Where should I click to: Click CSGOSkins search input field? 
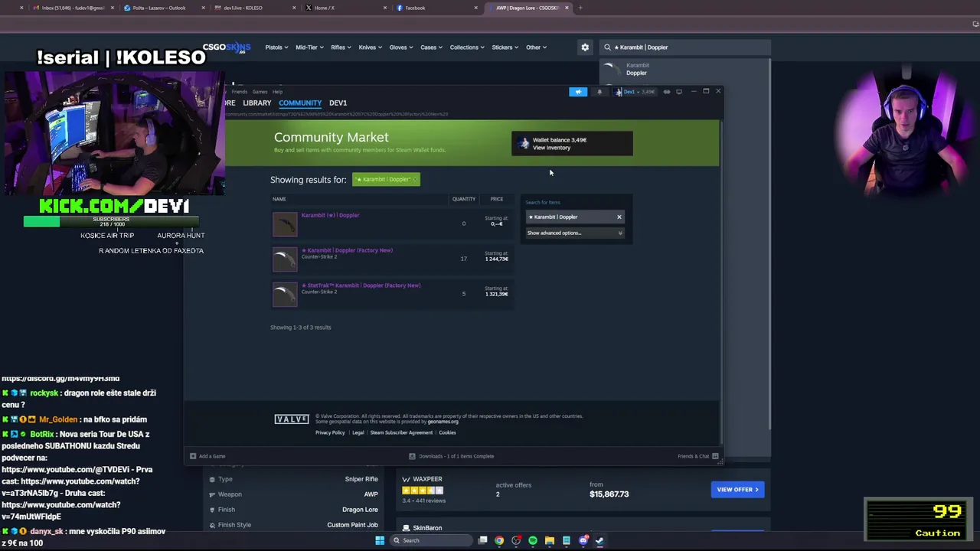(x=685, y=47)
